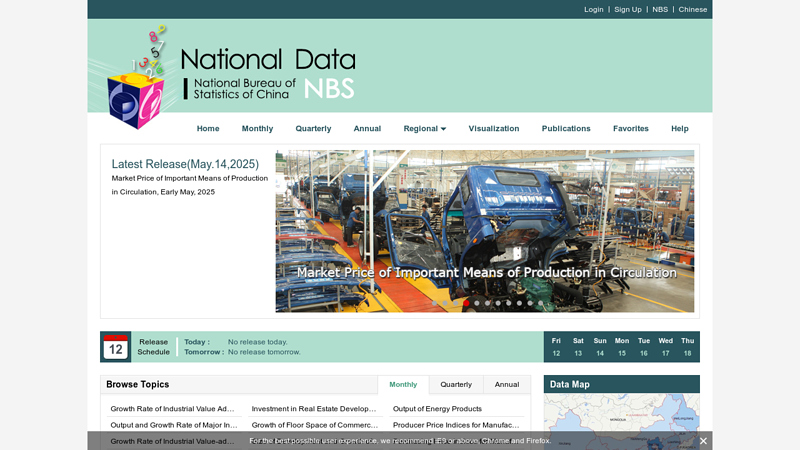Select the last slide indicator dot
Viewport: 800px width, 450px height.
(x=540, y=303)
